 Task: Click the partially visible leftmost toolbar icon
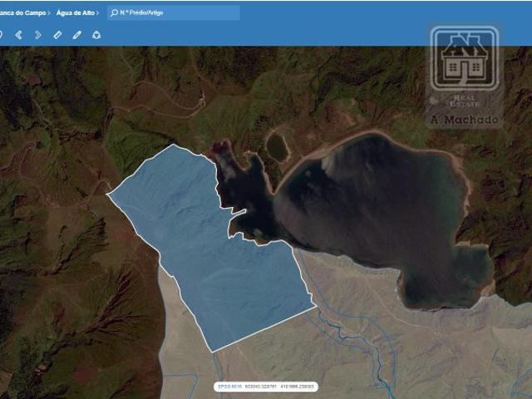(2, 35)
